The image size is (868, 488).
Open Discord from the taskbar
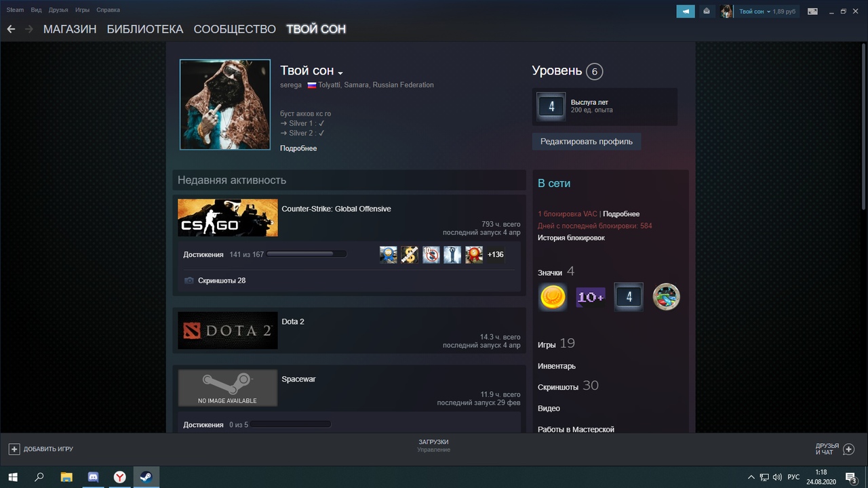pyautogui.click(x=93, y=477)
